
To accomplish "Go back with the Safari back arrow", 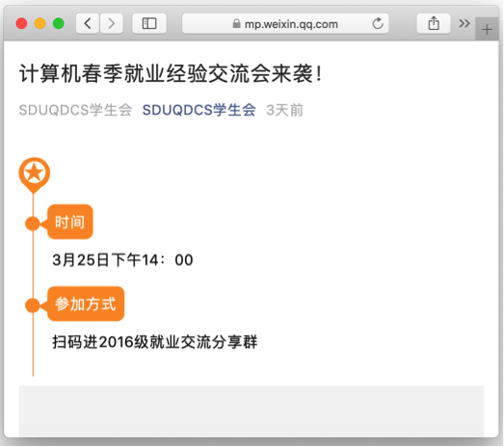I will pos(88,23).
